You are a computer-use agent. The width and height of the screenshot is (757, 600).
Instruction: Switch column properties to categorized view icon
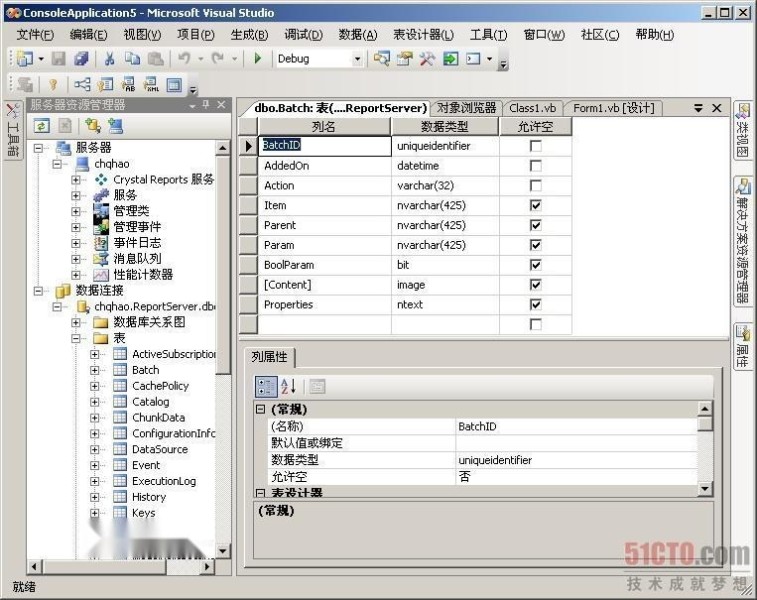click(266, 386)
